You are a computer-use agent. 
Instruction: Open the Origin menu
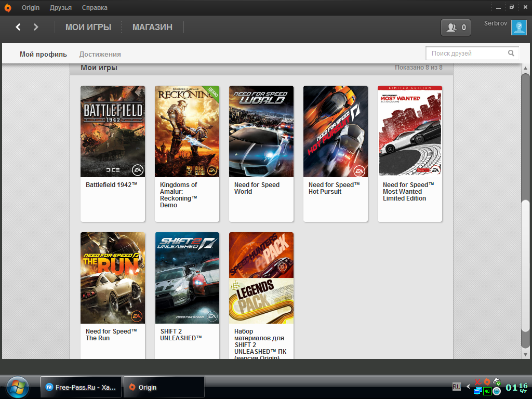pyautogui.click(x=31, y=8)
